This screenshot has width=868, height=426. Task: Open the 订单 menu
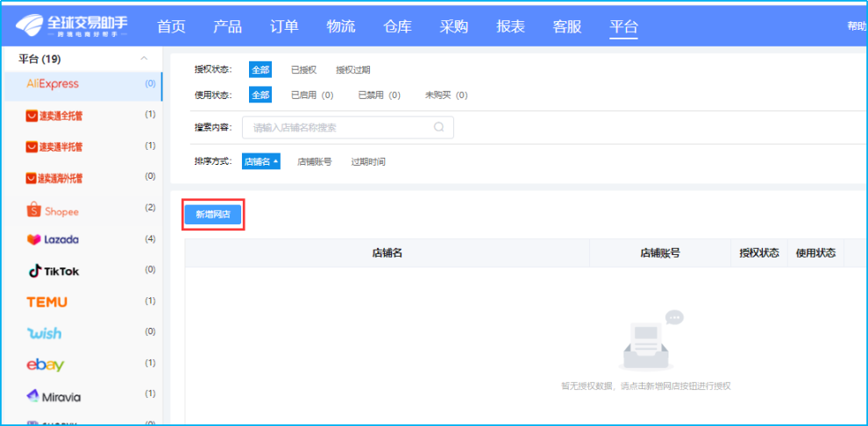[x=284, y=26]
